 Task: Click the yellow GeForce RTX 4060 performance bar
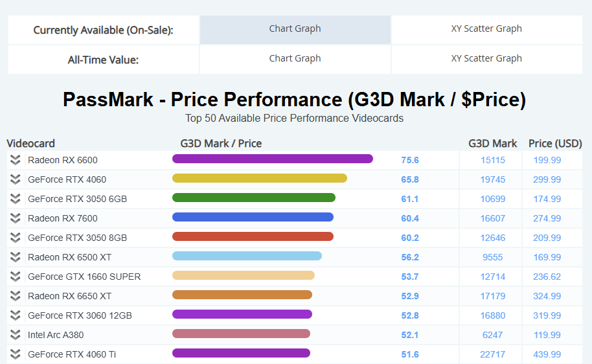pos(259,178)
